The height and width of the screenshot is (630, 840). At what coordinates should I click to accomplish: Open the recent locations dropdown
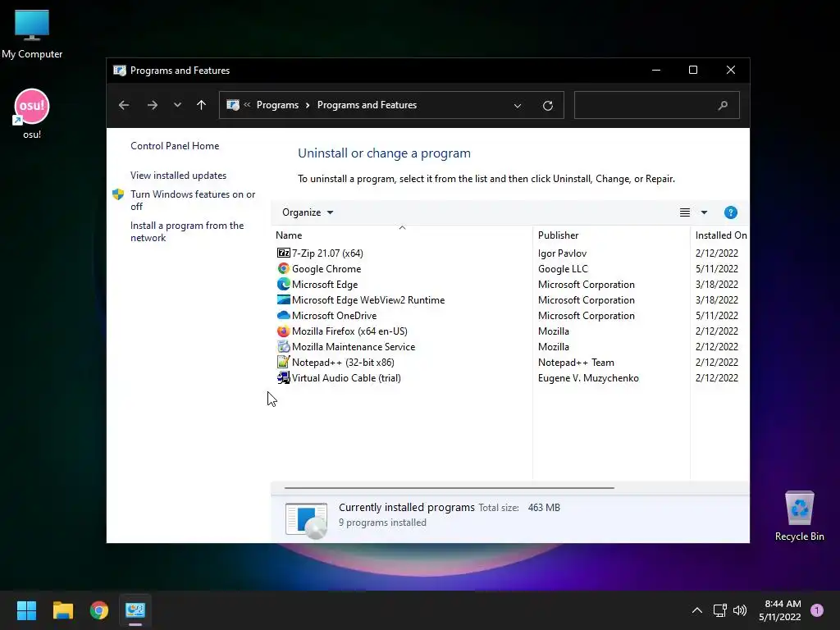pos(177,105)
